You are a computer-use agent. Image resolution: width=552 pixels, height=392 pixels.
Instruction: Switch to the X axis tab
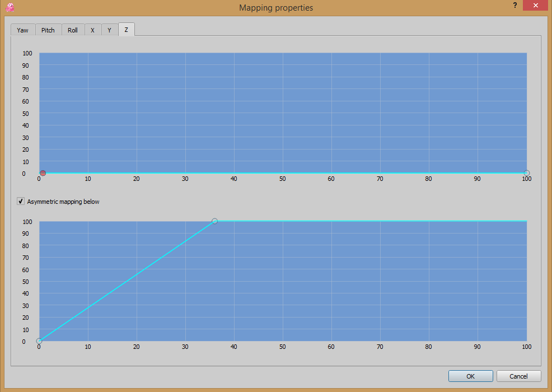pyautogui.click(x=92, y=30)
